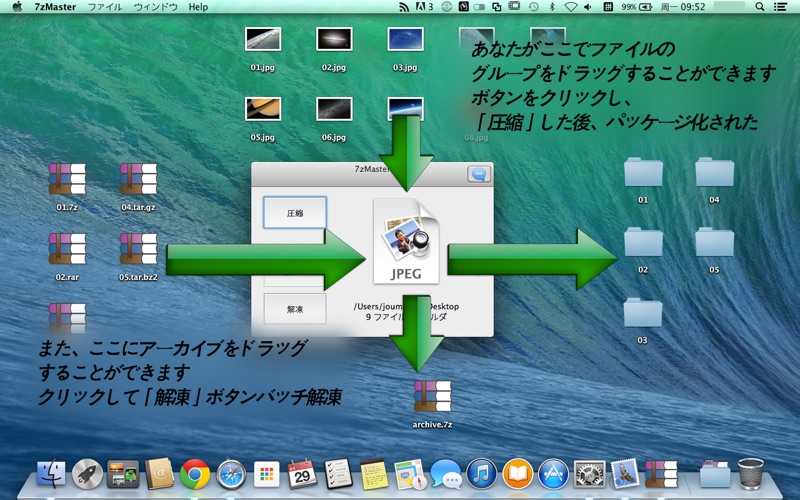Launch iBooks from the Dock
The image size is (800, 500).
tap(517, 473)
